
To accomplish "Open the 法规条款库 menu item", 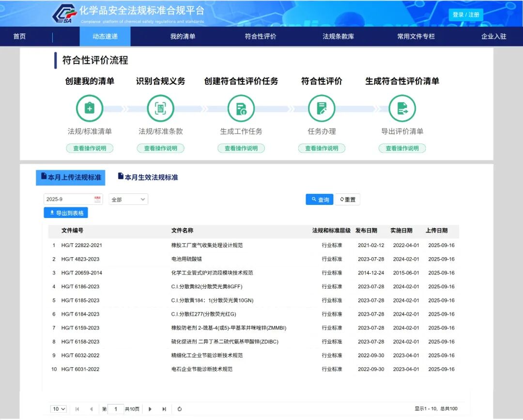I will click(338, 36).
